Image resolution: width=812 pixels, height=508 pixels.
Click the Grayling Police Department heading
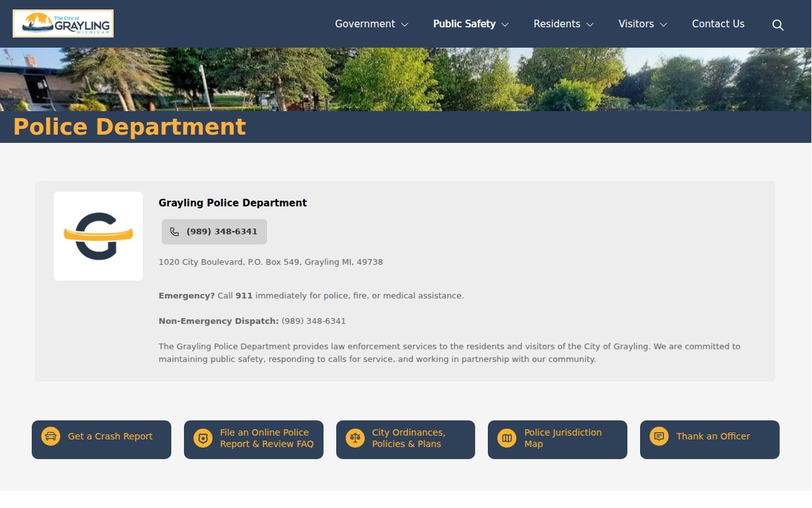tap(233, 203)
